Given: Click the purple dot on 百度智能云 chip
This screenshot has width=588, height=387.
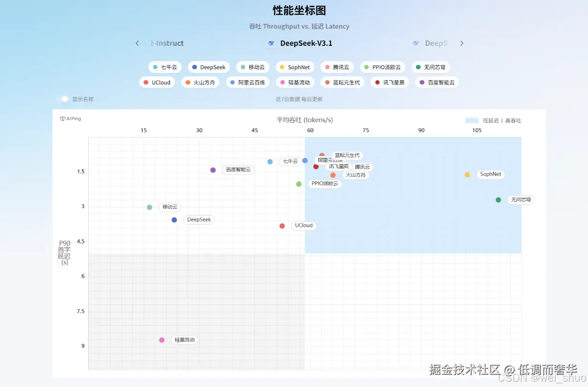Looking at the screenshot, I should pos(422,82).
